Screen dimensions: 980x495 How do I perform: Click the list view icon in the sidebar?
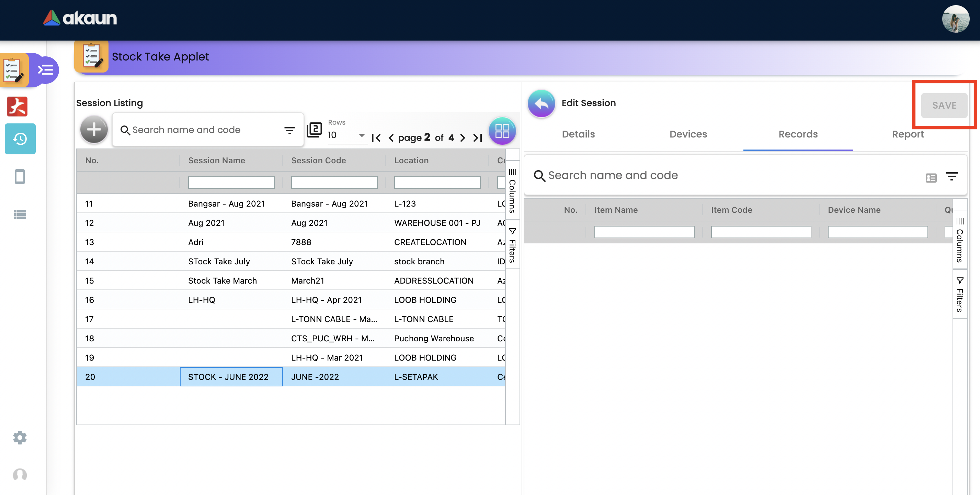click(20, 214)
